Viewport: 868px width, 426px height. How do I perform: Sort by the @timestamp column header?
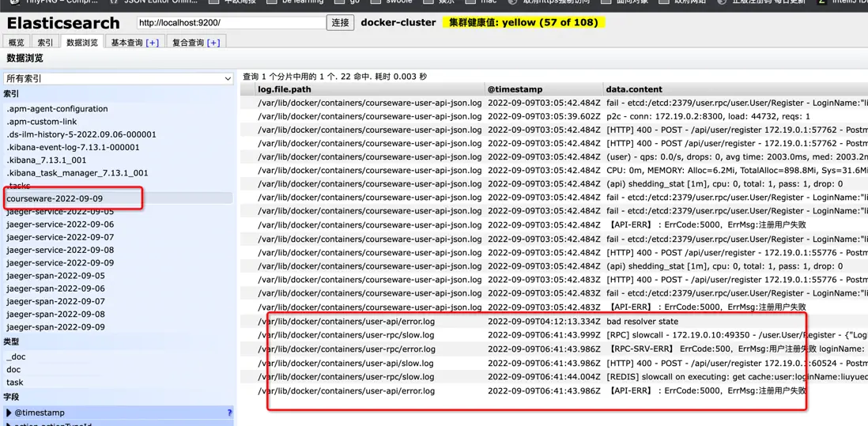(544, 89)
